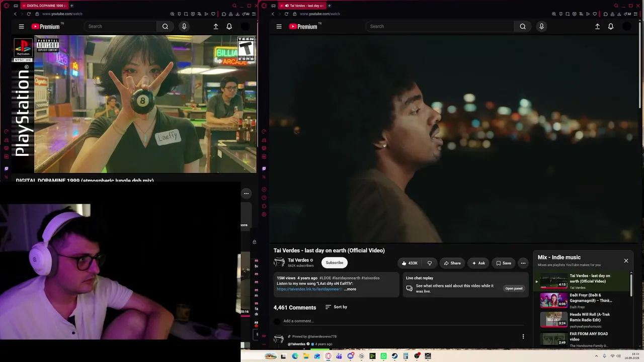644x362 pixels.
Task: Click the Ask button under the video
Action: point(478,263)
